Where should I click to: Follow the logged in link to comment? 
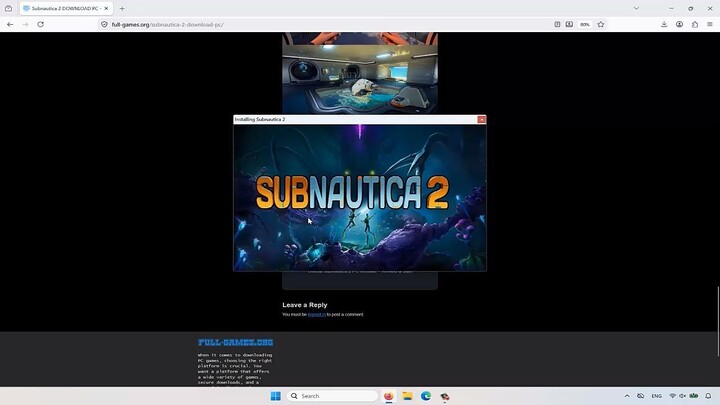point(316,315)
